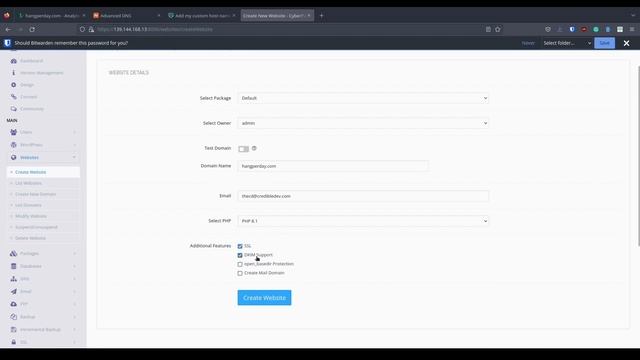
Task: Open the Firefox hamburger menu
Action: click(x=632, y=29)
